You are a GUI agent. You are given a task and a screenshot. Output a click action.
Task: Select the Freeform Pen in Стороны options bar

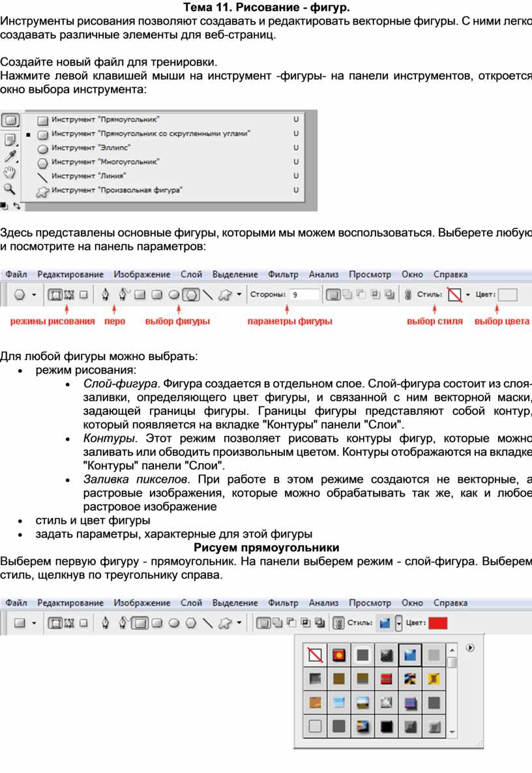tap(123, 295)
